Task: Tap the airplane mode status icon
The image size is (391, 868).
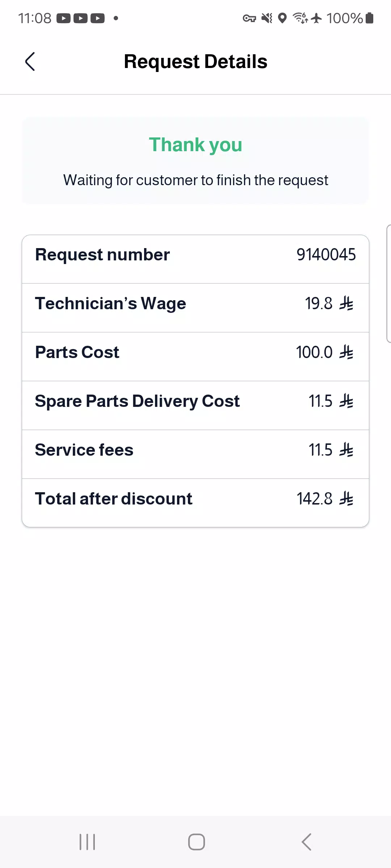Action: coord(316,18)
